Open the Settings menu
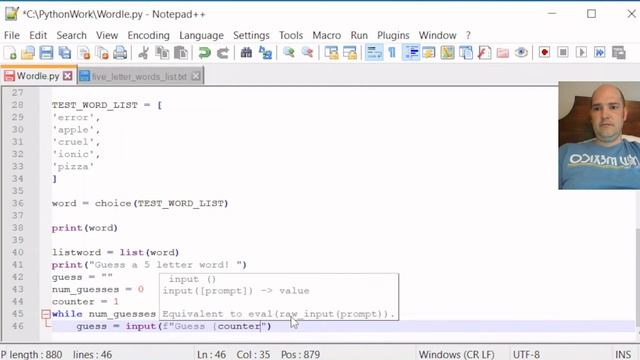The image size is (640, 360). point(251,36)
